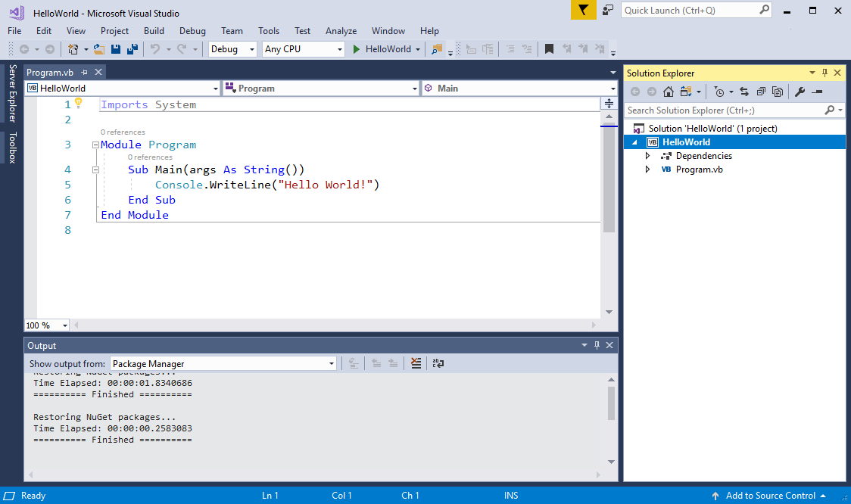Open the Solution Configurations Debug dropdown

230,48
